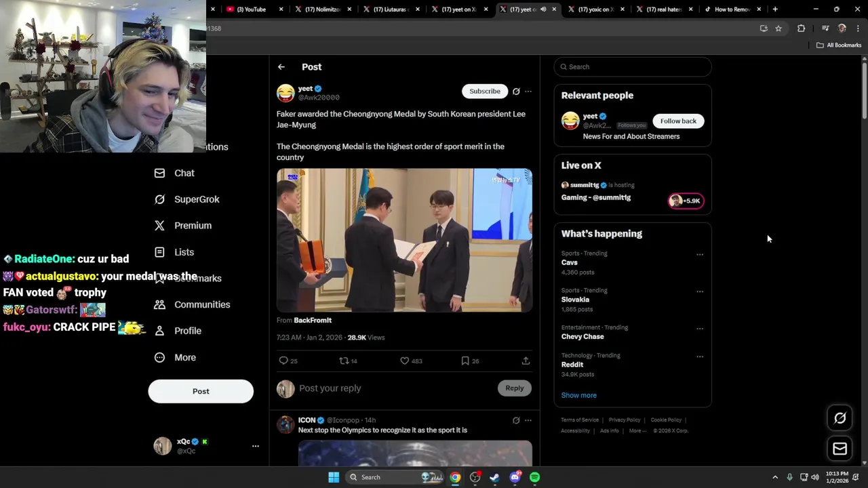Image resolution: width=868 pixels, height=488 pixels.
Task: Click the Reply button
Action: click(x=515, y=388)
